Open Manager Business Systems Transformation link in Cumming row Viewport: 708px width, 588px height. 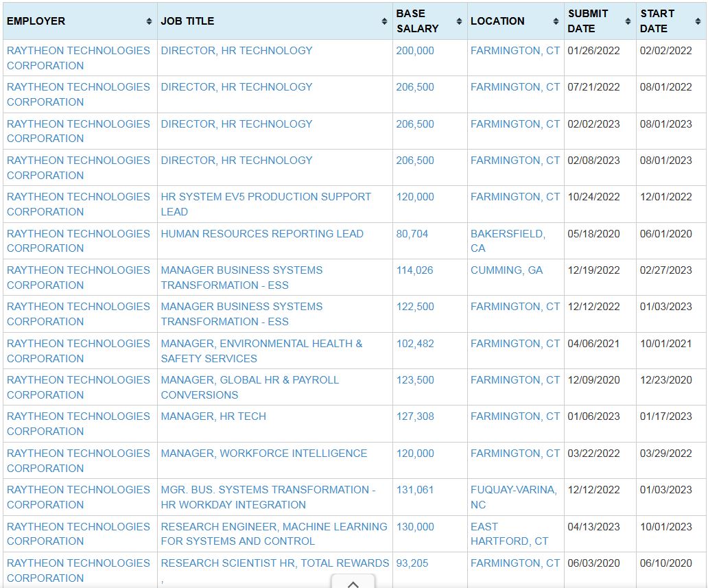point(241,277)
